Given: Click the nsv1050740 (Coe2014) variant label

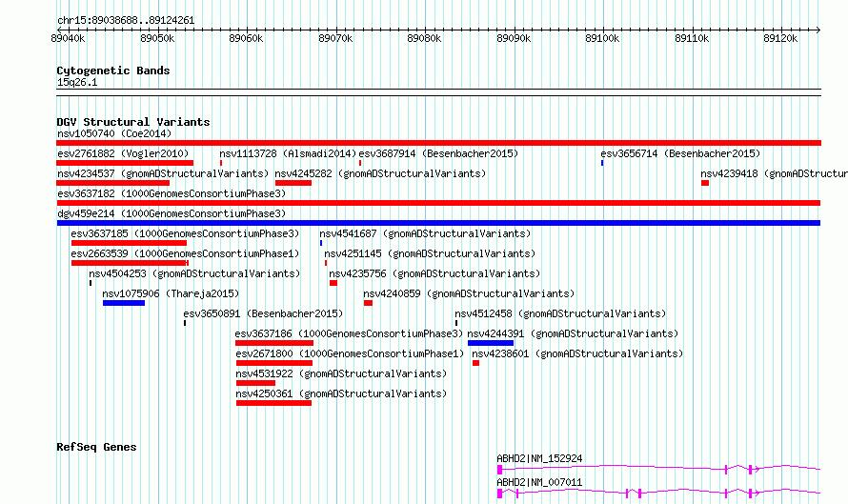Looking at the screenshot, I should click(114, 133).
